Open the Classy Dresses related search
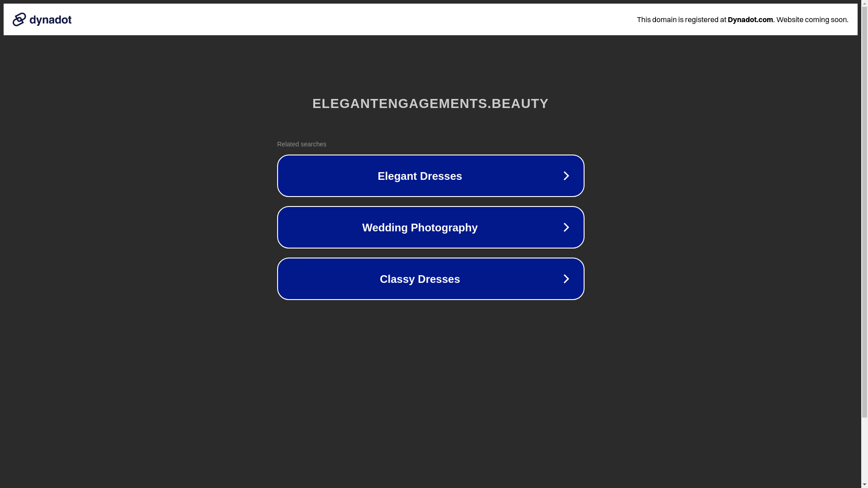868x488 pixels. (430, 279)
